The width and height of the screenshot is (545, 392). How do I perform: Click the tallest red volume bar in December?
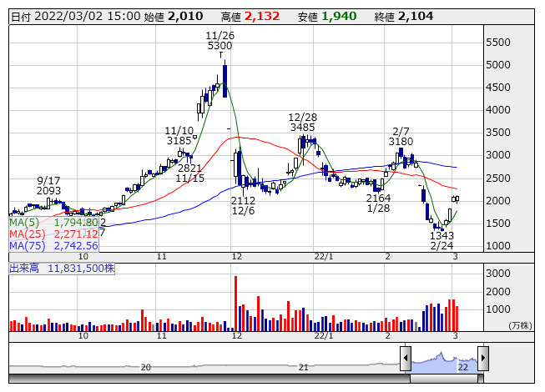click(x=235, y=304)
